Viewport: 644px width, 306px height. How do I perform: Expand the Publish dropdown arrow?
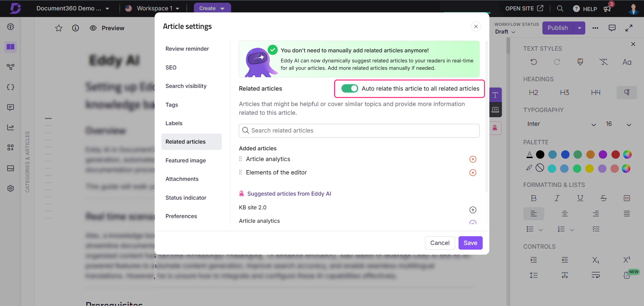(x=579, y=28)
